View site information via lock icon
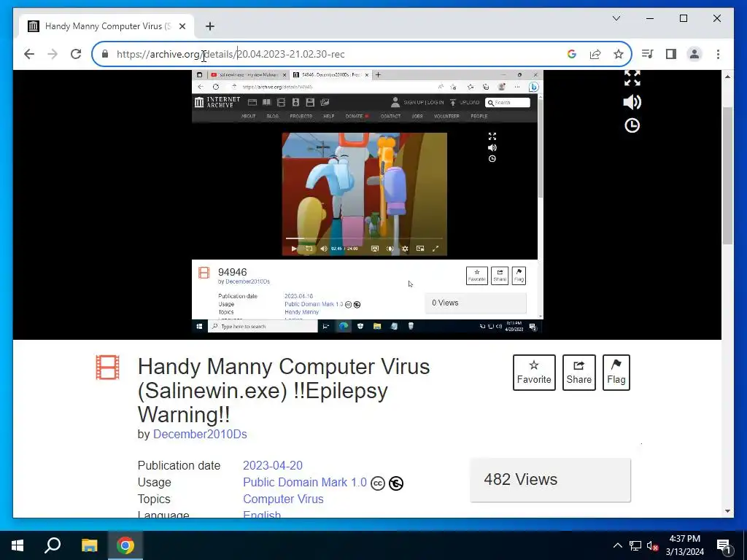 coord(105,54)
